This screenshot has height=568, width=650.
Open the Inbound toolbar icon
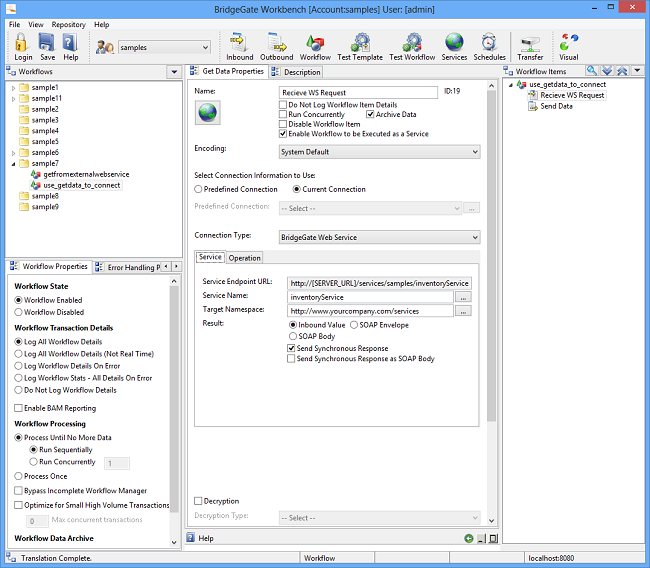(239, 46)
